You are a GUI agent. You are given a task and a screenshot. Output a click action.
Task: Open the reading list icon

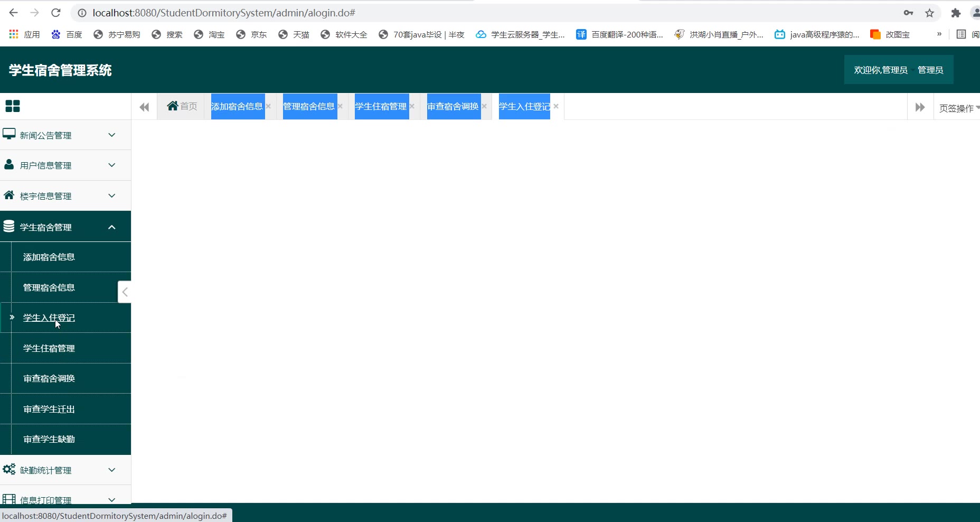click(x=962, y=34)
